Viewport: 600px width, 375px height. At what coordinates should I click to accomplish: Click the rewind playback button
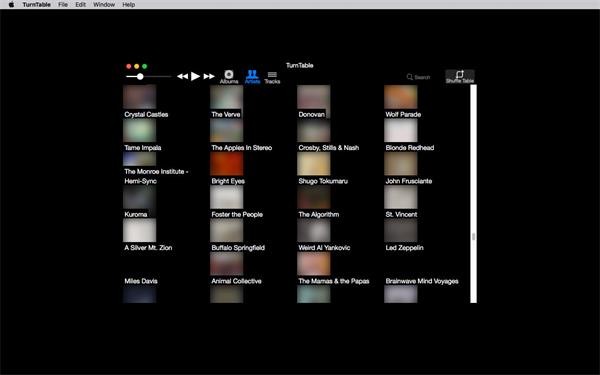[x=183, y=77]
